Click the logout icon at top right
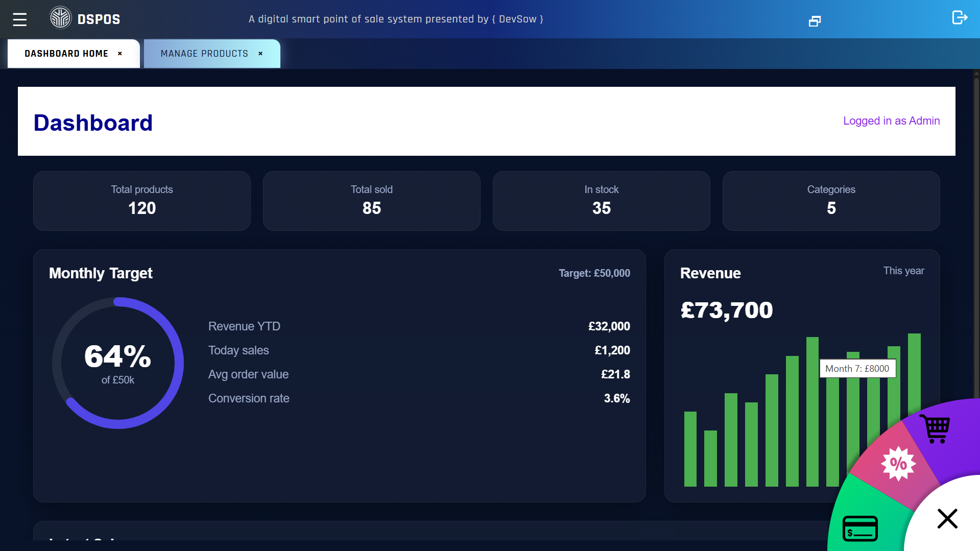The height and width of the screenshot is (551, 980). (960, 18)
